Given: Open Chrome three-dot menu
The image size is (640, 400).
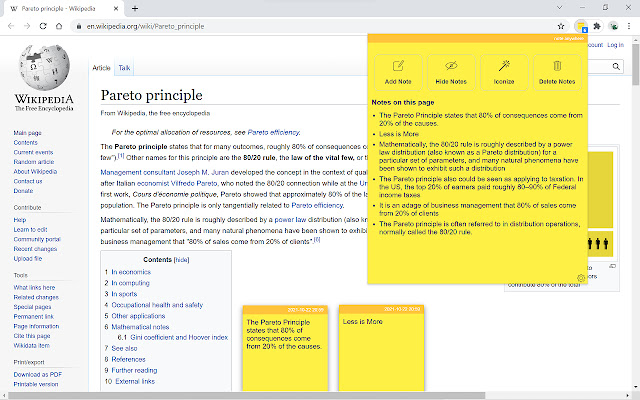Looking at the screenshot, I should [629, 26].
